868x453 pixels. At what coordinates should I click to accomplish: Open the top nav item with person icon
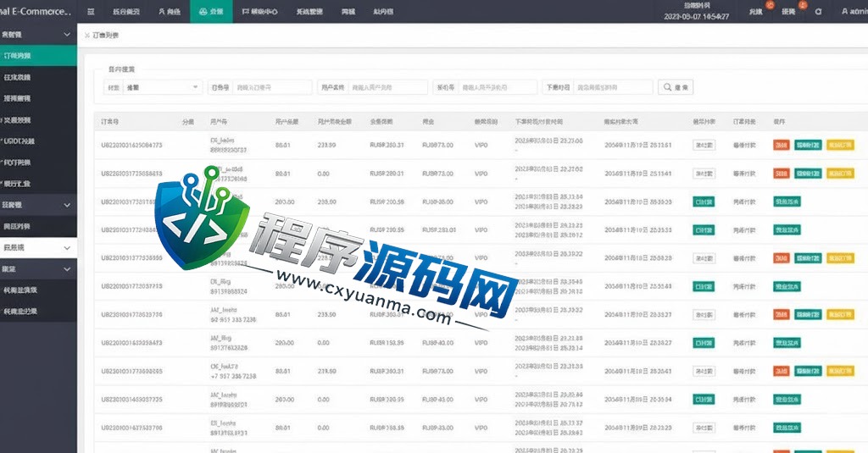(x=170, y=11)
